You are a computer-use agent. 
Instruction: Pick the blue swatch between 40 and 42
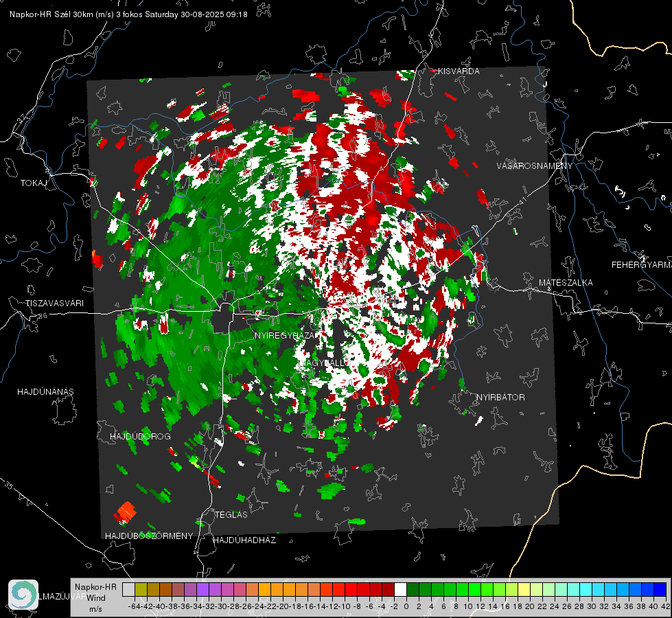coord(660,589)
